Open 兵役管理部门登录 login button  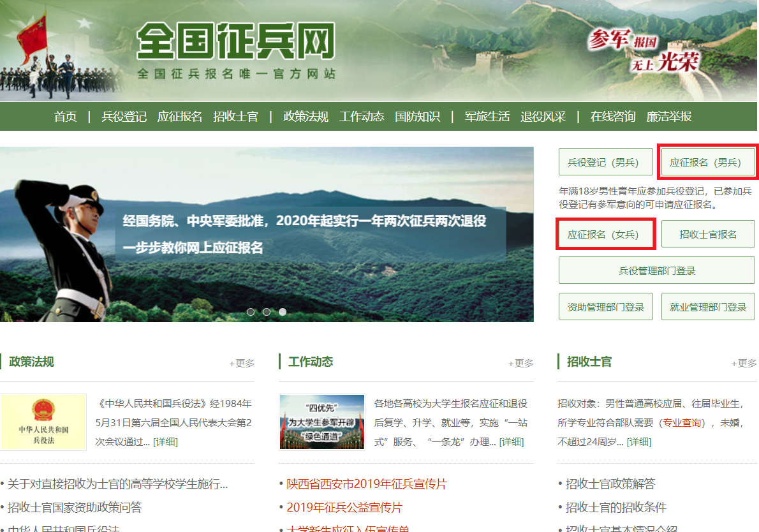[656, 270]
